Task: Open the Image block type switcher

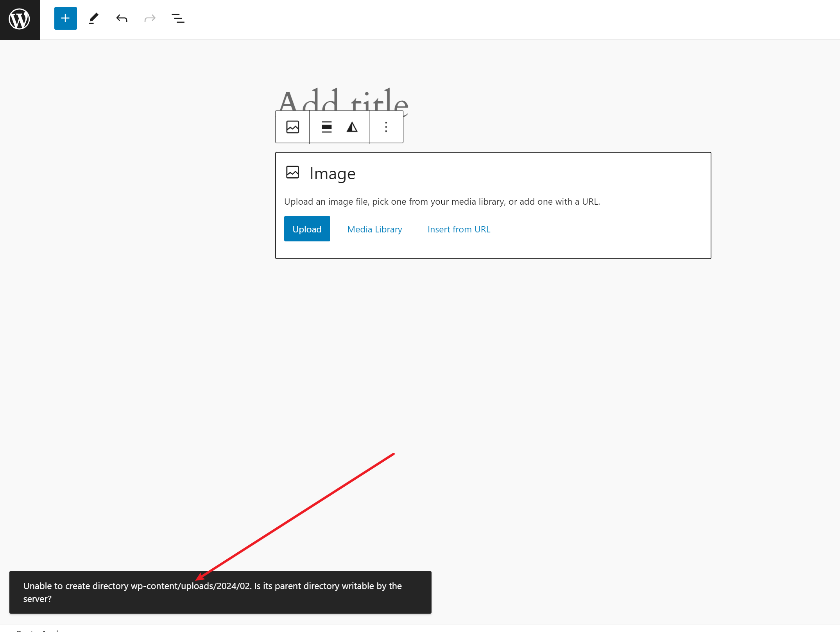Action: 292,127
